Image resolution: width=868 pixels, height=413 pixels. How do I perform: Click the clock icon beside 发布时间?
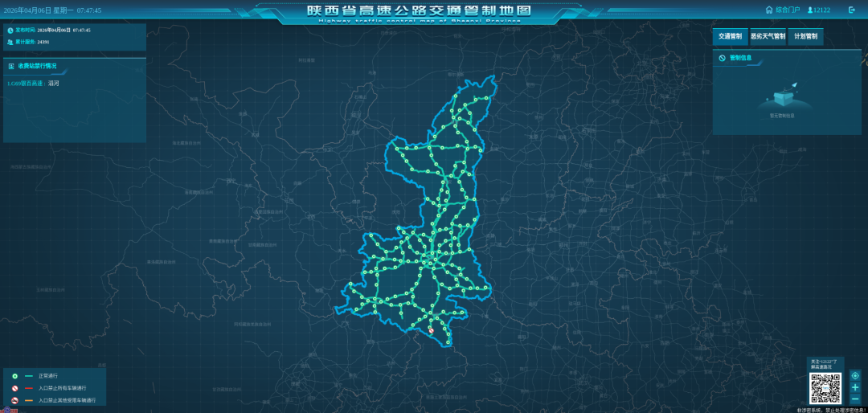point(10,31)
